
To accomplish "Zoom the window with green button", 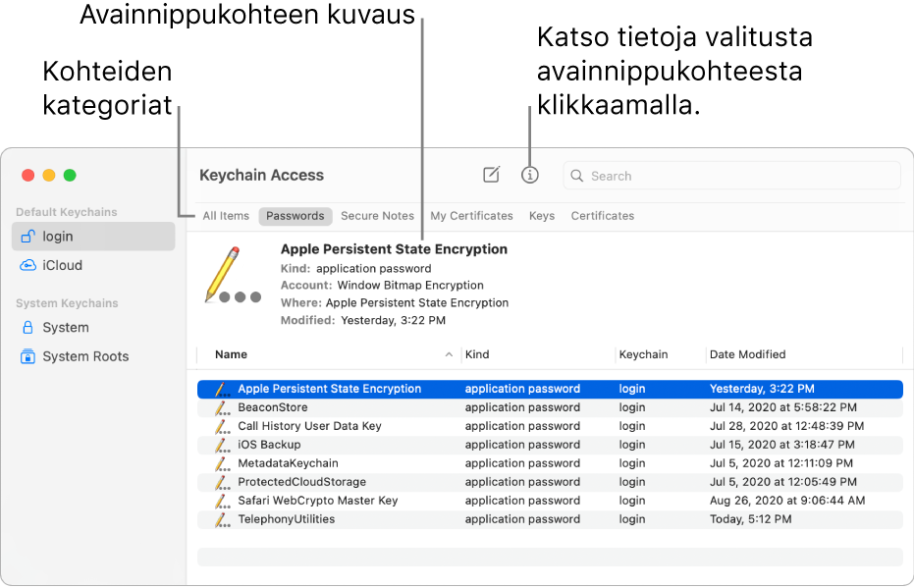I will [x=70, y=175].
